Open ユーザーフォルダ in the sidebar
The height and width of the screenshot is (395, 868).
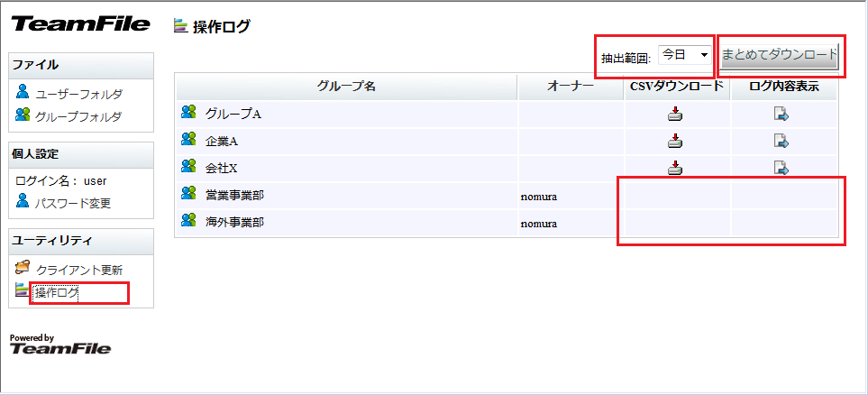[x=78, y=93]
